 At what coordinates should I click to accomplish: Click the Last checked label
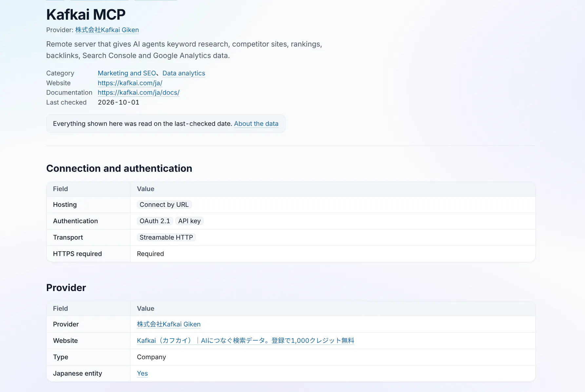(67, 102)
